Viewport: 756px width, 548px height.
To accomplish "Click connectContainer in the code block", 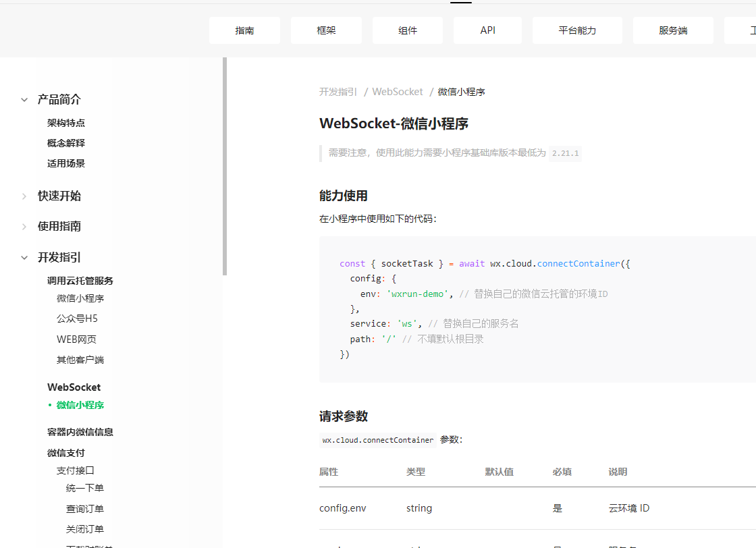I will coord(578,264).
